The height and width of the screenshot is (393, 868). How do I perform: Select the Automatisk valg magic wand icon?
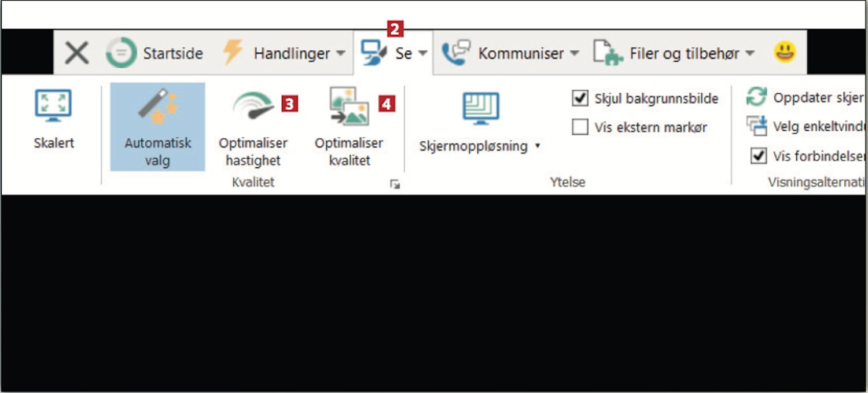(157, 106)
